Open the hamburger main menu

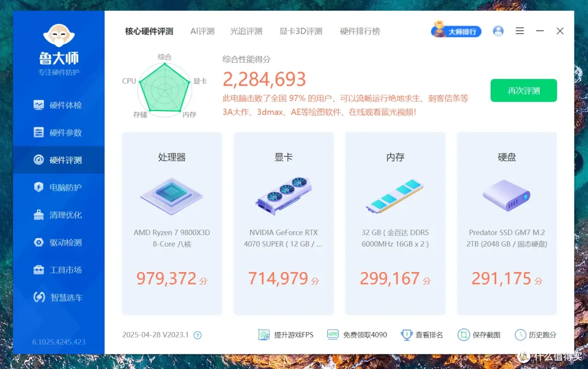(520, 30)
